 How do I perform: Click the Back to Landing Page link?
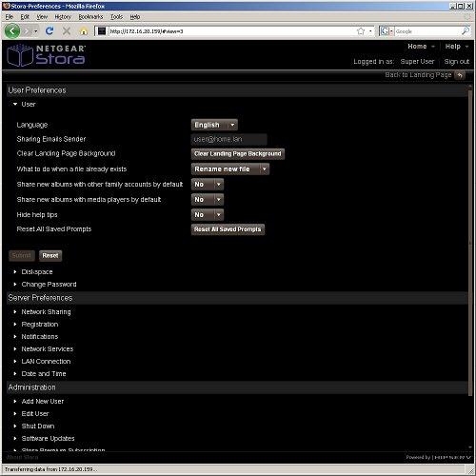point(418,75)
